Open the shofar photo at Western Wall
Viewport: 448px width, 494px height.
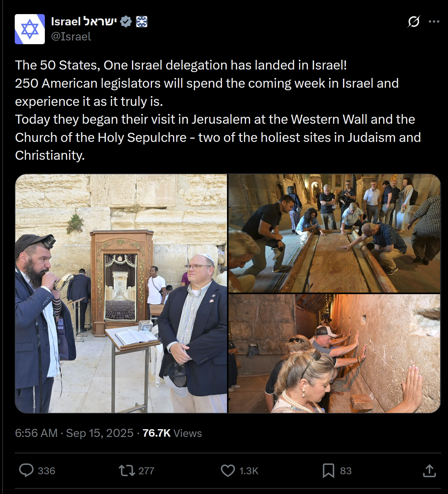[121, 294]
